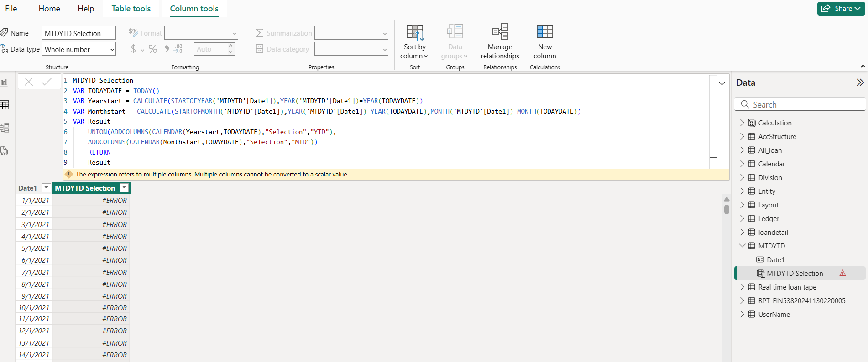Cancel the formula with the X icon

(x=29, y=82)
